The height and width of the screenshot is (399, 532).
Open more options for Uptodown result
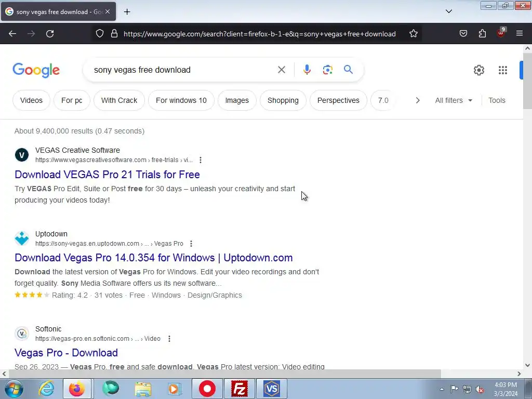click(x=191, y=244)
